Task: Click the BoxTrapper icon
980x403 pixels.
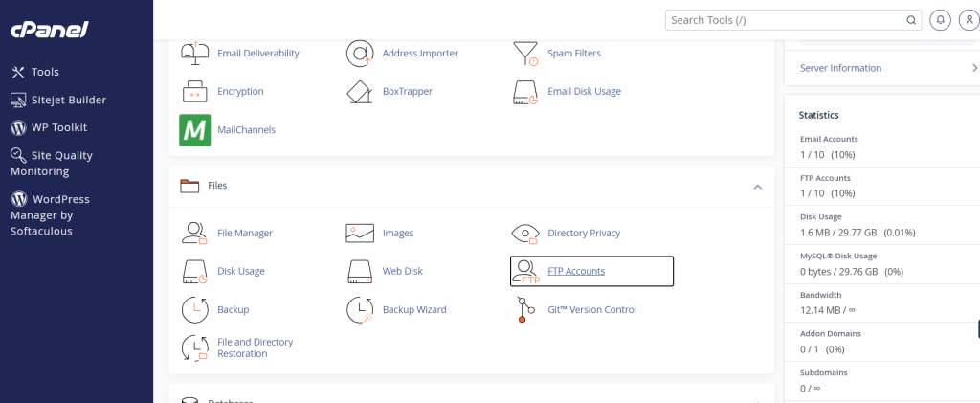Action: (360, 92)
